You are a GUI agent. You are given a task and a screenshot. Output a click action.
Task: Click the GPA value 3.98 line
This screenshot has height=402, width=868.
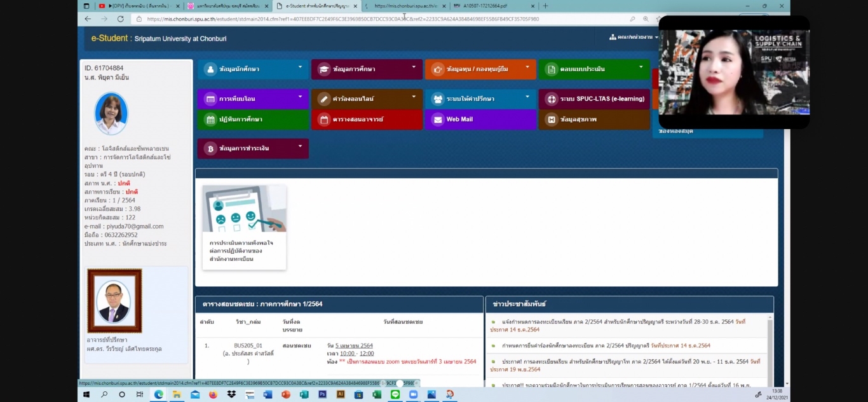[x=112, y=209]
